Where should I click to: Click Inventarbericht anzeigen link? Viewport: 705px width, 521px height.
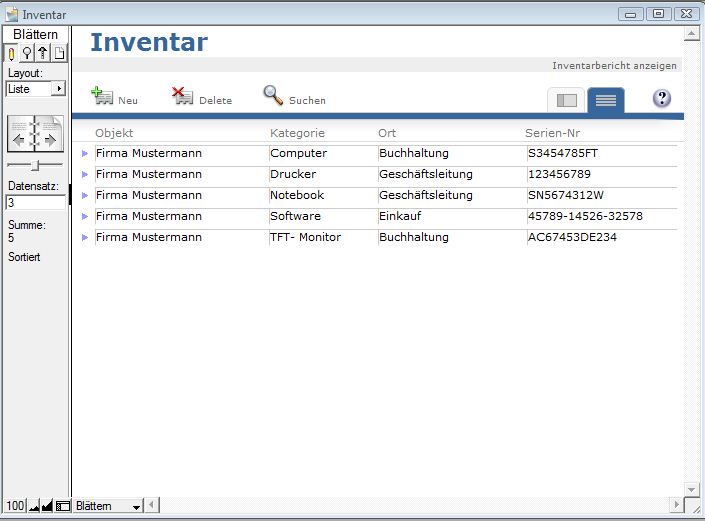tap(614, 66)
